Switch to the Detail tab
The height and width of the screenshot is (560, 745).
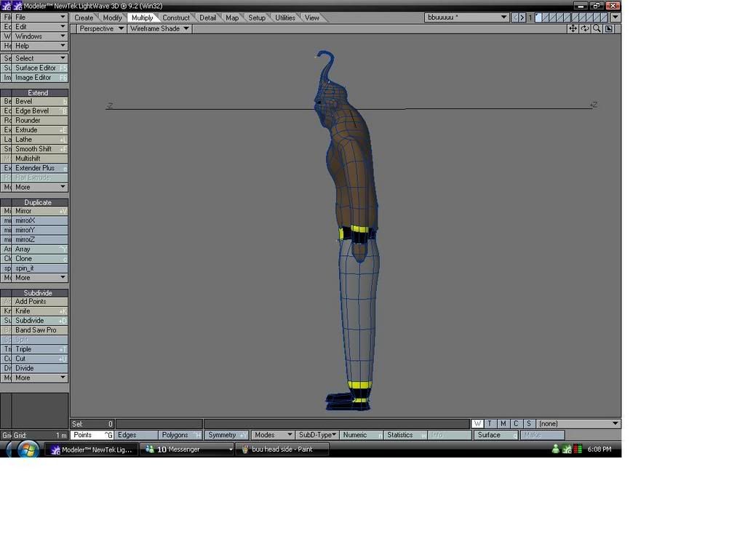click(x=207, y=17)
